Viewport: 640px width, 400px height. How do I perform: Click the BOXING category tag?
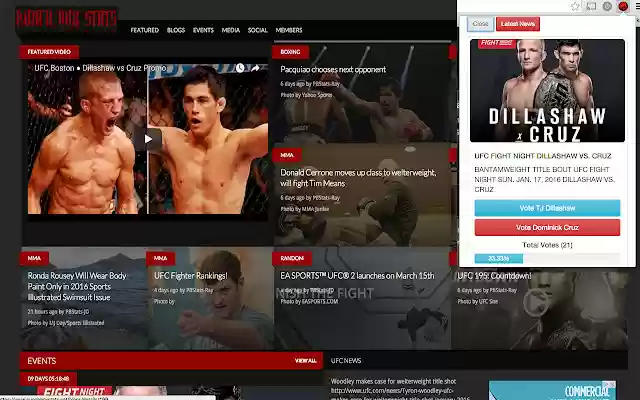tap(290, 52)
